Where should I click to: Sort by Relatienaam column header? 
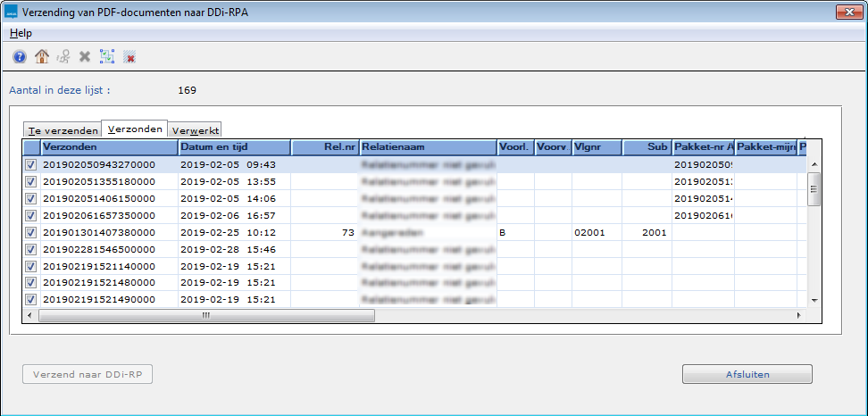(x=427, y=147)
